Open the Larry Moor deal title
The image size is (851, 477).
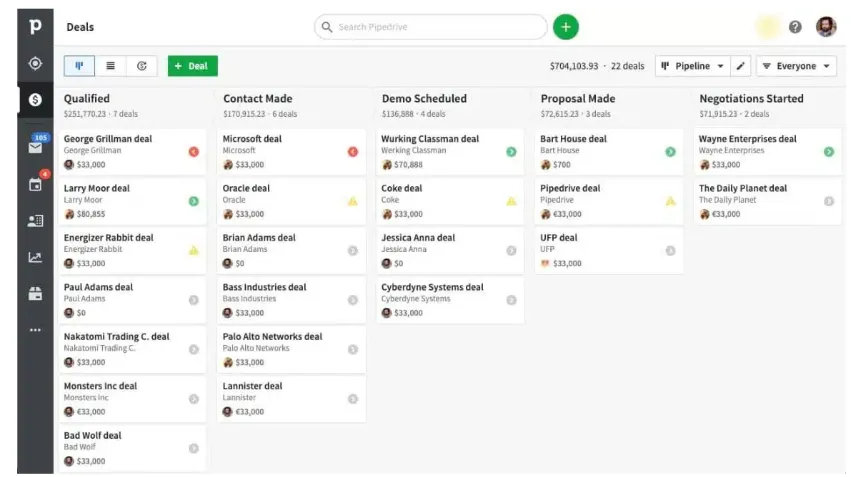97,188
